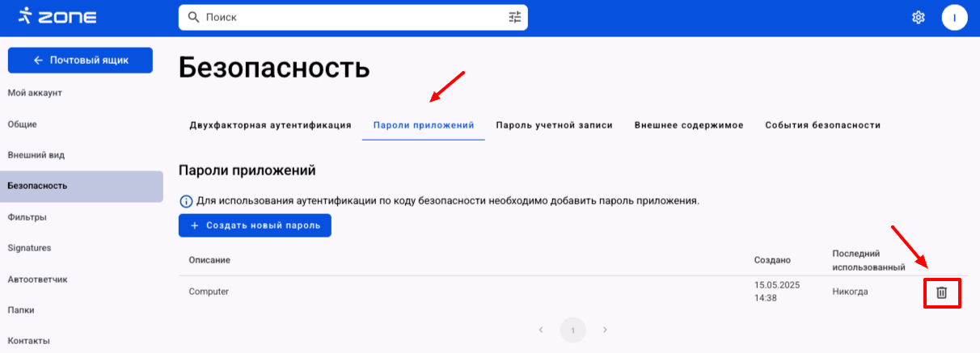Open search filter options icon
Image resolution: width=980 pixels, height=353 pixels.
tap(515, 17)
